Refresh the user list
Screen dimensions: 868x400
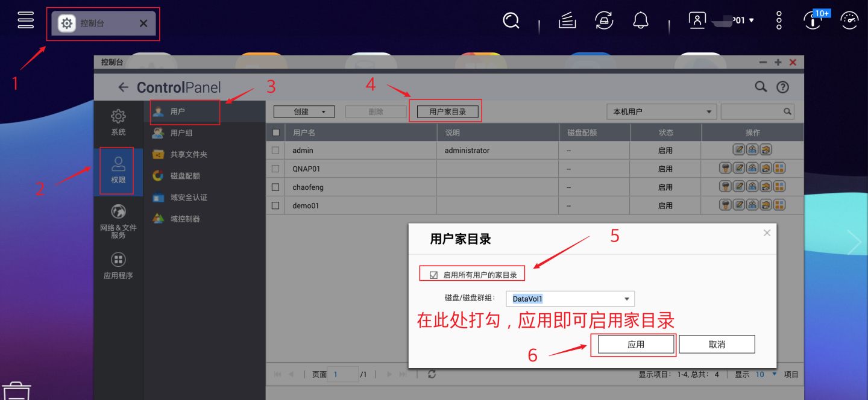pos(432,373)
